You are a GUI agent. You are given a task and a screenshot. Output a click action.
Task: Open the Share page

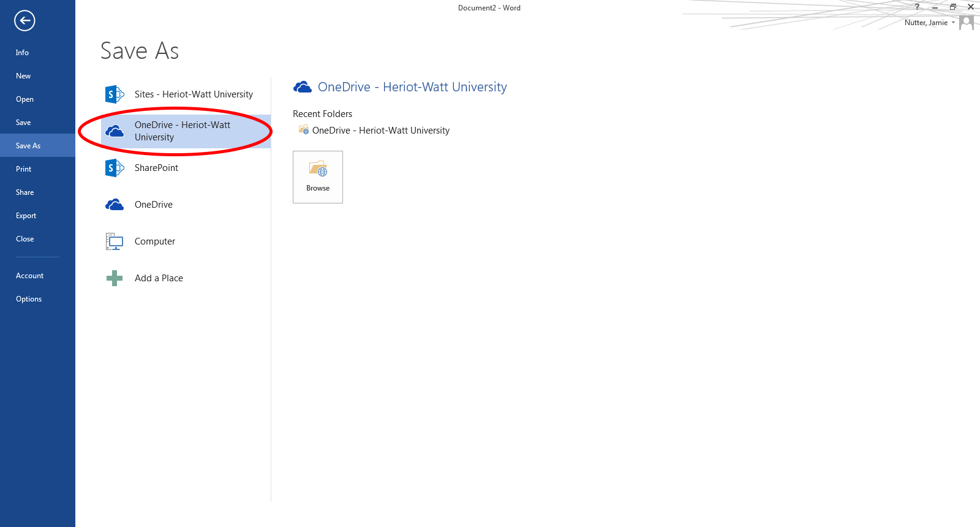[37, 192]
